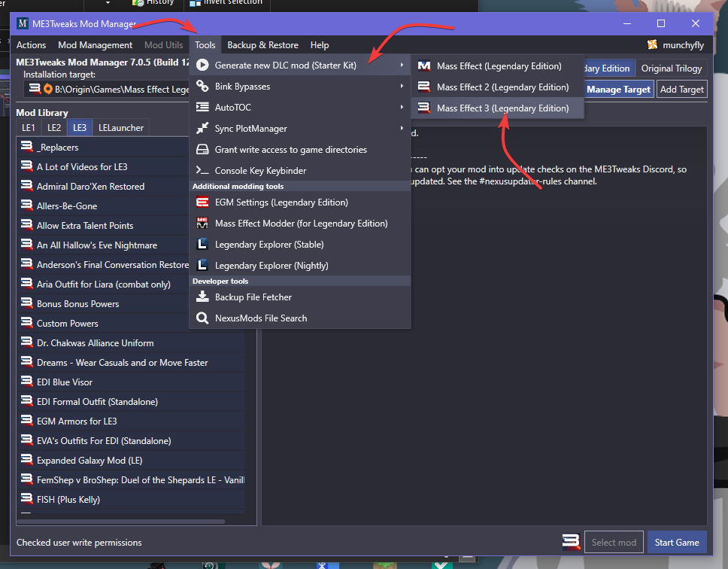Click the ME3 icon beside FISH (Plus Kelly)
This screenshot has width=728, height=569.
click(27, 498)
